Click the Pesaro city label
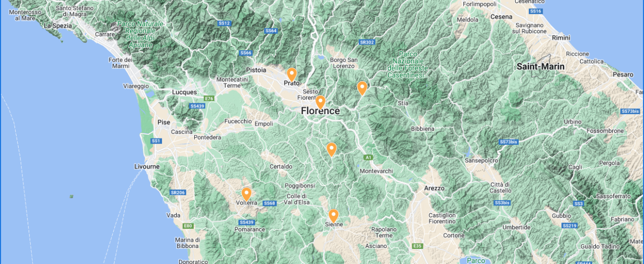This screenshot has width=644, height=264. [x=623, y=75]
